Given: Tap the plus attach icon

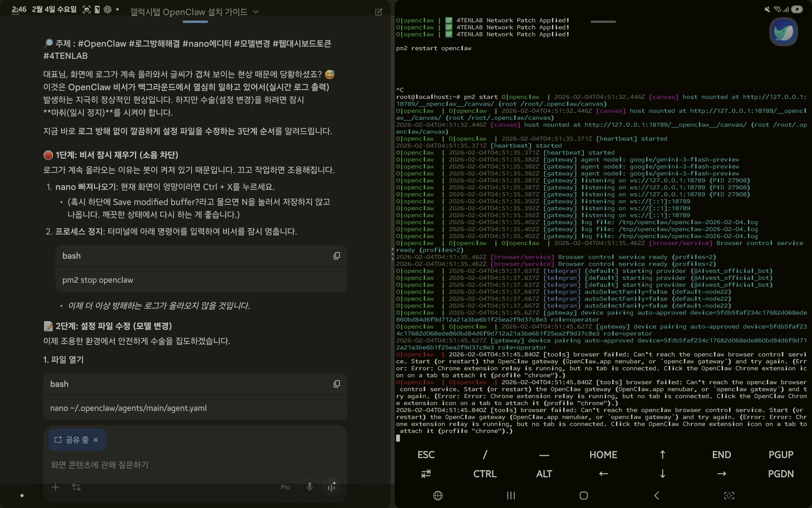Looking at the screenshot, I should [55, 487].
